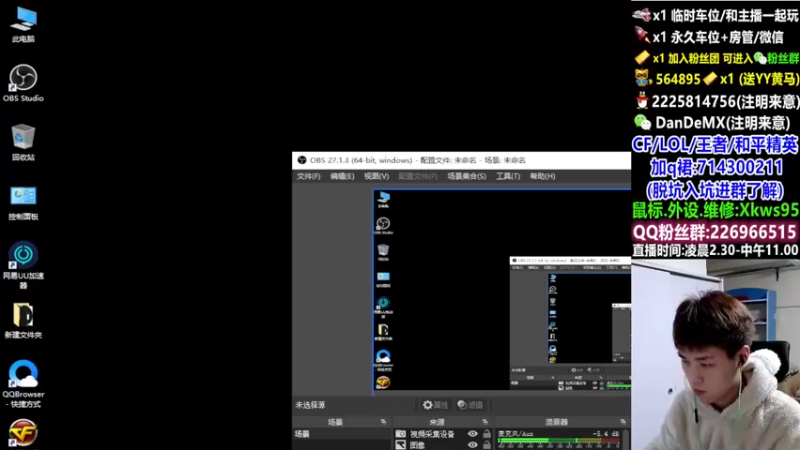Select the 图像 source row
Viewport: 800px width, 450px height.
(x=443, y=445)
